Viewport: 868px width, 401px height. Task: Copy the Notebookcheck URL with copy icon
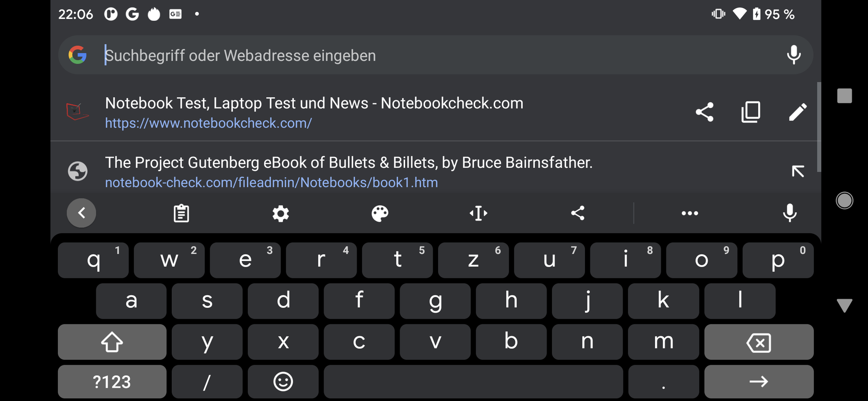coord(751,112)
